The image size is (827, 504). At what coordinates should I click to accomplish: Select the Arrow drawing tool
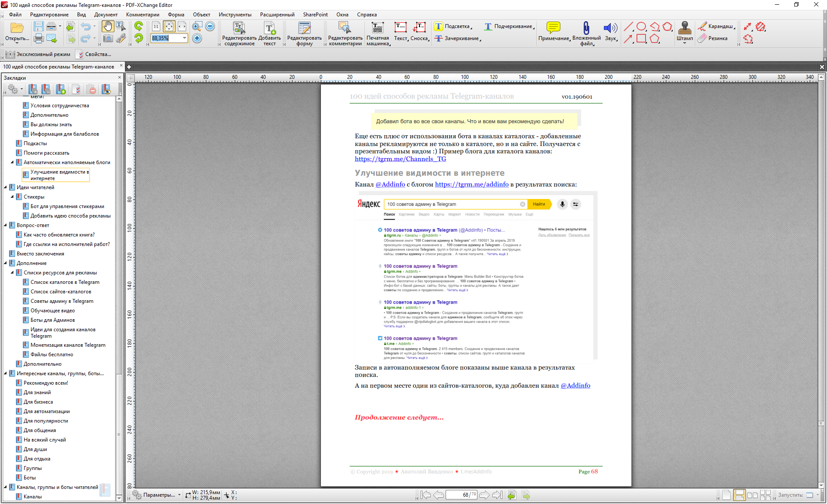(x=628, y=39)
